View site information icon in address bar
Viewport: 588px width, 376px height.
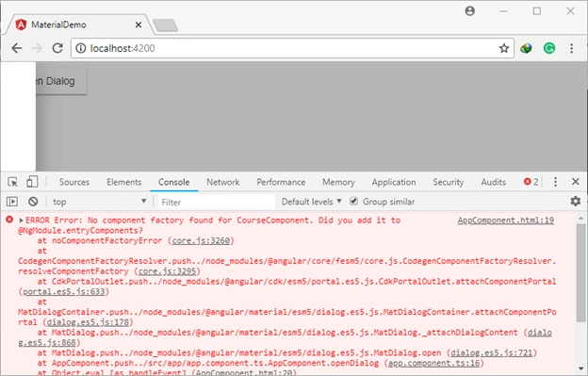coord(80,48)
